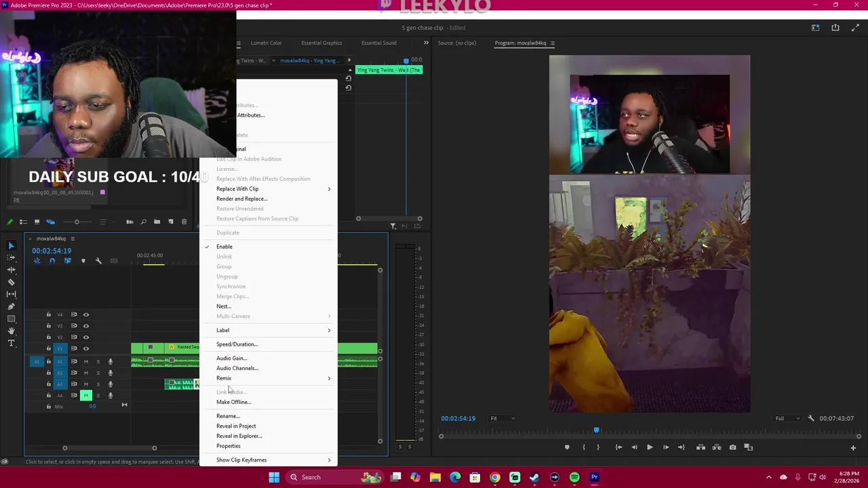Click the Extract button in Program Monitor

pyautogui.click(x=717, y=447)
